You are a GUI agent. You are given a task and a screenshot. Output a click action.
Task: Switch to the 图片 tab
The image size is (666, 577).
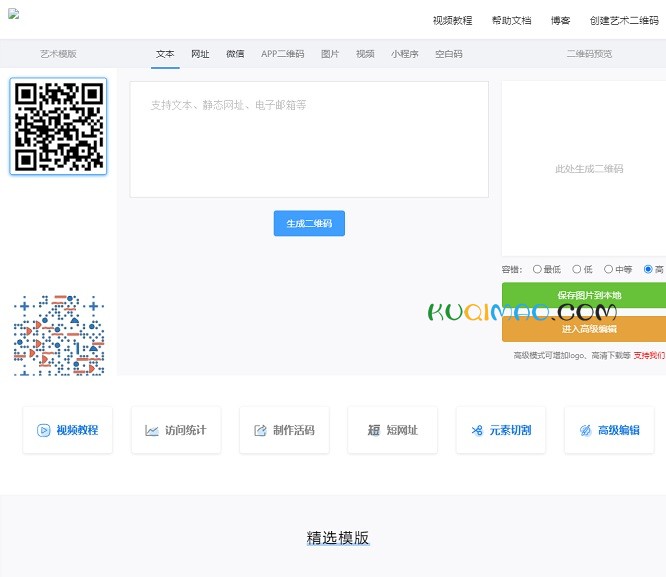pyautogui.click(x=330, y=54)
